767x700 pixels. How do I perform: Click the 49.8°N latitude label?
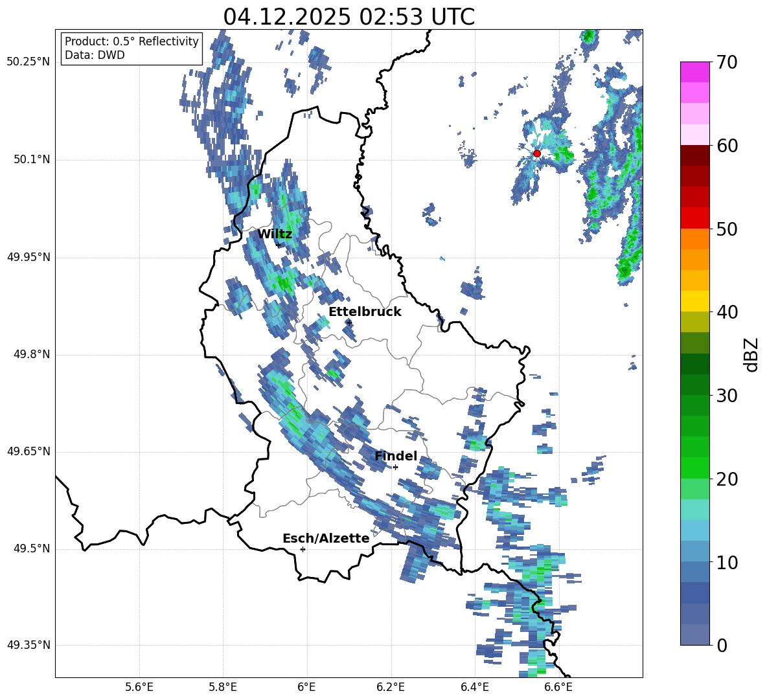click(x=32, y=354)
